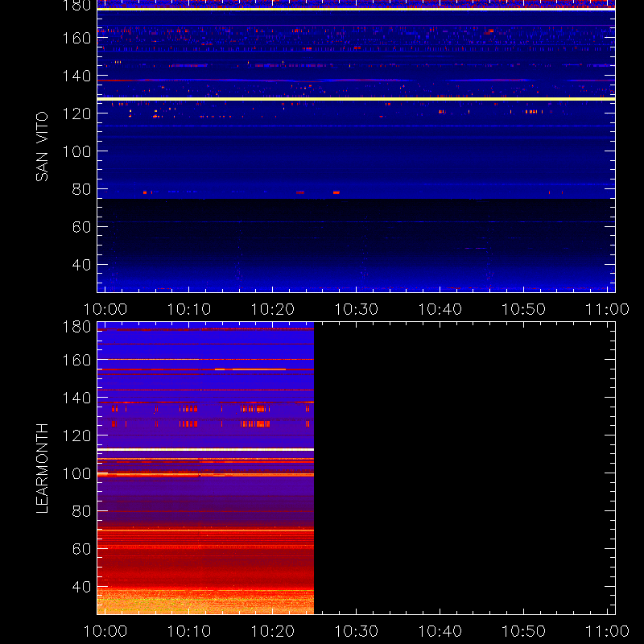This screenshot has width=644, height=644.
Task: Select the 140 tick label on SAN VITO axis
Action: (x=76, y=76)
